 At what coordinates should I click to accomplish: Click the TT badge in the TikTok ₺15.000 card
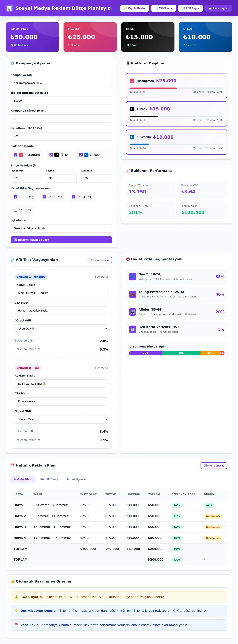[132, 109]
